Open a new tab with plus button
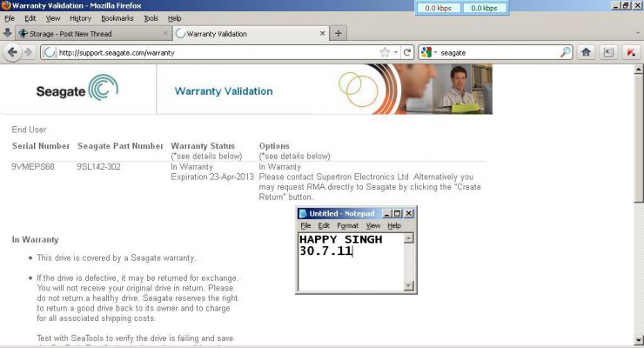 click(x=338, y=33)
